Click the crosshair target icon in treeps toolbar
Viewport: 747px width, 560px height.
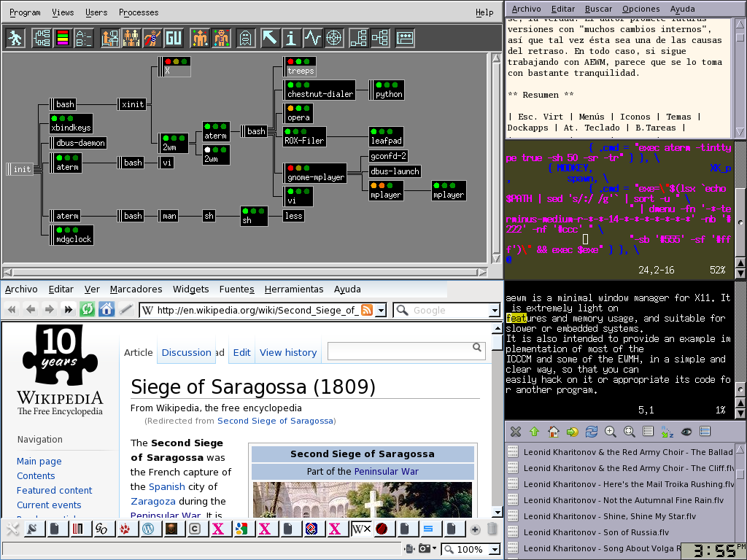pos(334,38)
